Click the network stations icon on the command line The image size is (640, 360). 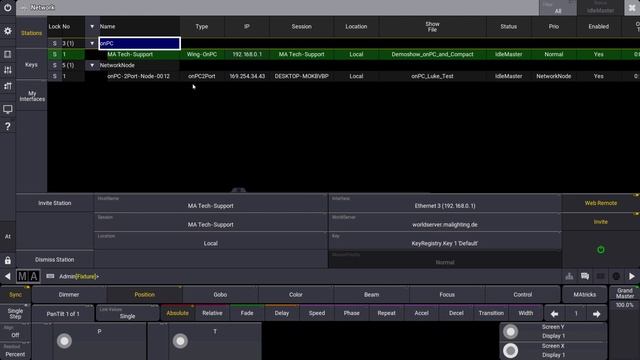pos(569,276)
